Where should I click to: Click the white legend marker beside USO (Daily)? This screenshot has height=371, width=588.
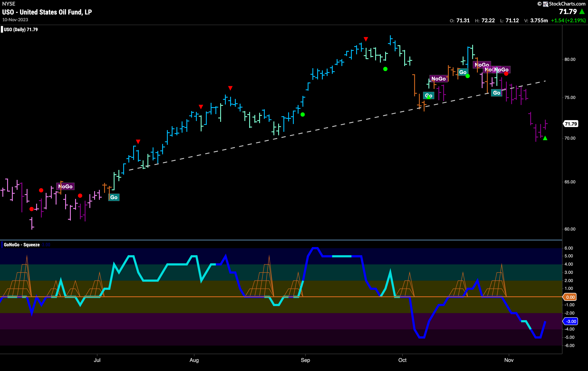[2, 29]
